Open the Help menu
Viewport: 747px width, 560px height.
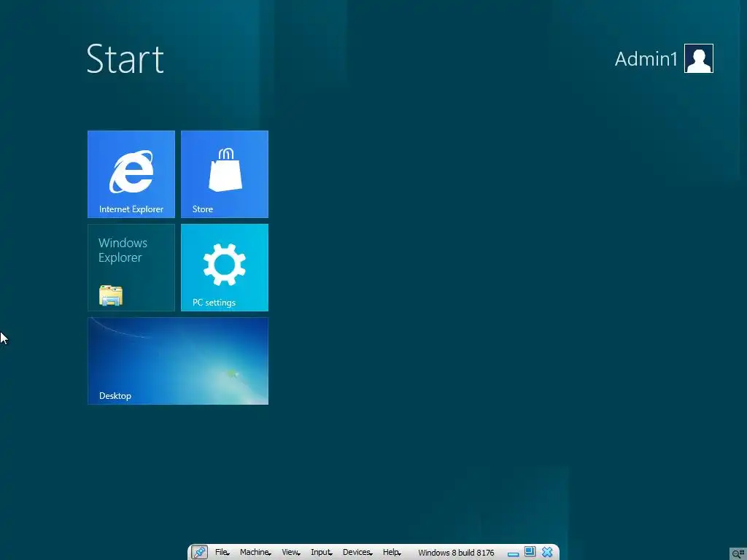coord(392,552)
